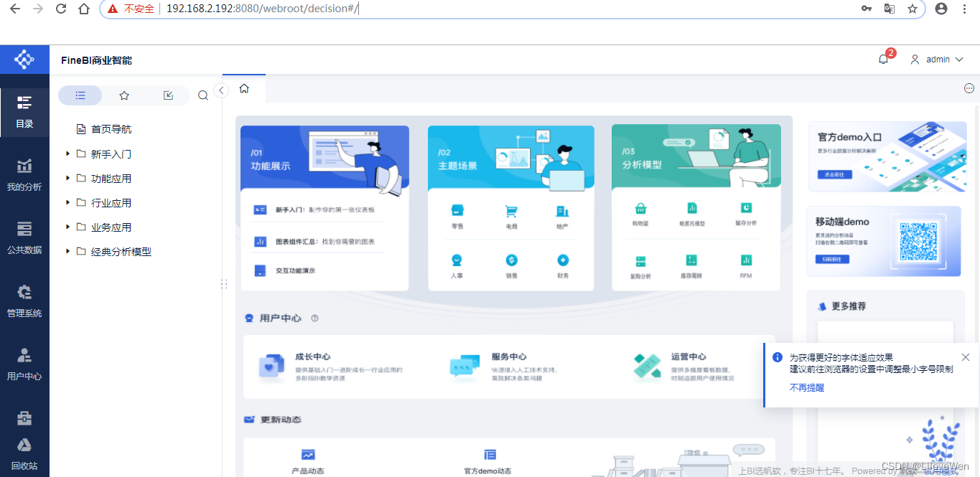The image size is (980, 477).
Task: Click the FineBI logo icon
Action: (24, 60)
